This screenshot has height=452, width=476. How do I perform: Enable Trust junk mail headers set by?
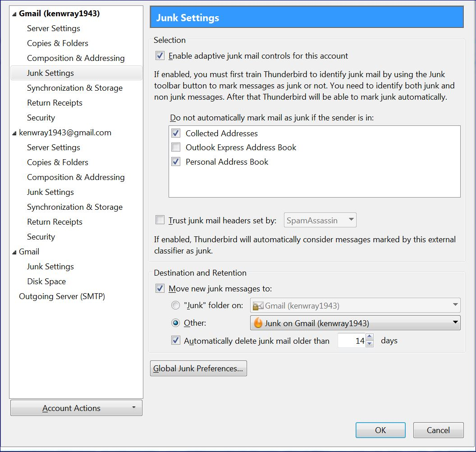pos(160,220)
